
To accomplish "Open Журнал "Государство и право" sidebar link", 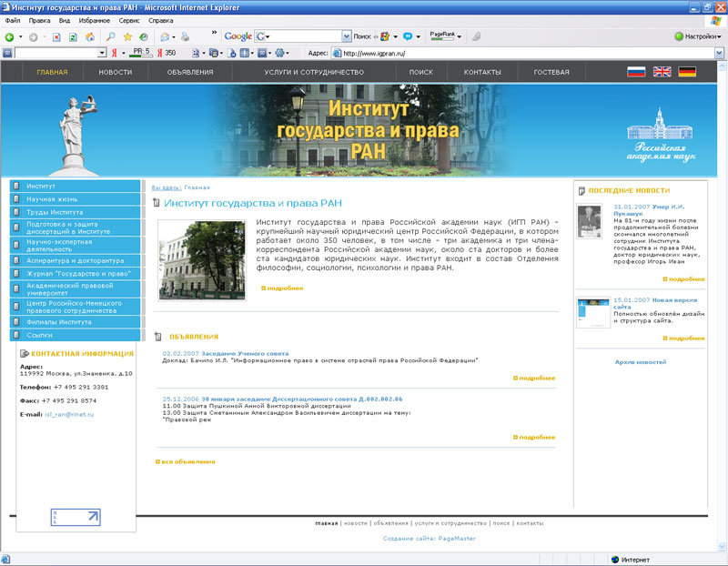I will click(76, 274).
